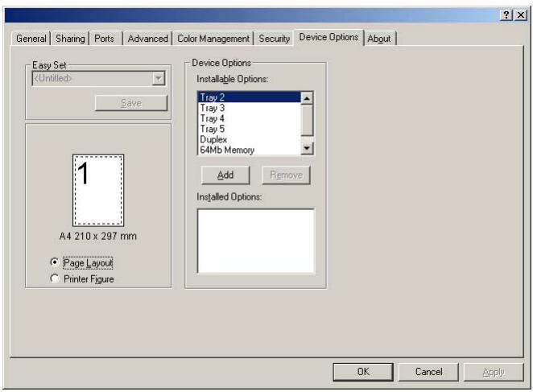Select the Duplex option
533x392 pixels.
pyautogui.click(x=249, y=139)
